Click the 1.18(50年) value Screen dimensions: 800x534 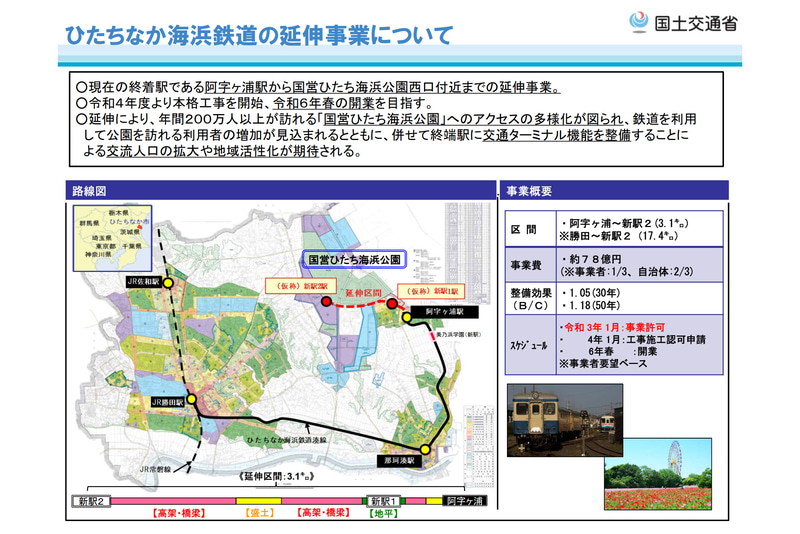[591, 306]
